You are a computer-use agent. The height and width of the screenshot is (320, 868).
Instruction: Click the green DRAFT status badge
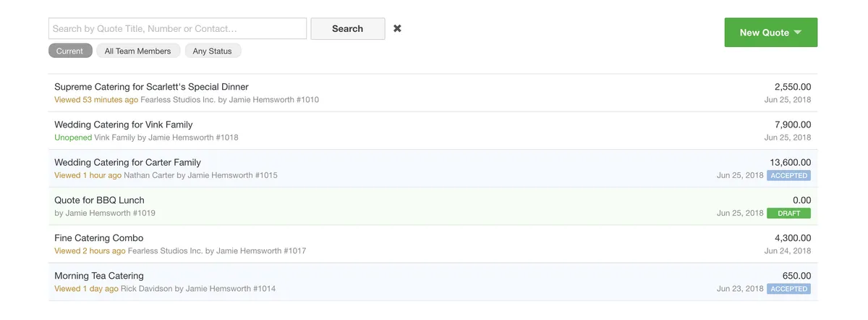[x=788, y=214]
